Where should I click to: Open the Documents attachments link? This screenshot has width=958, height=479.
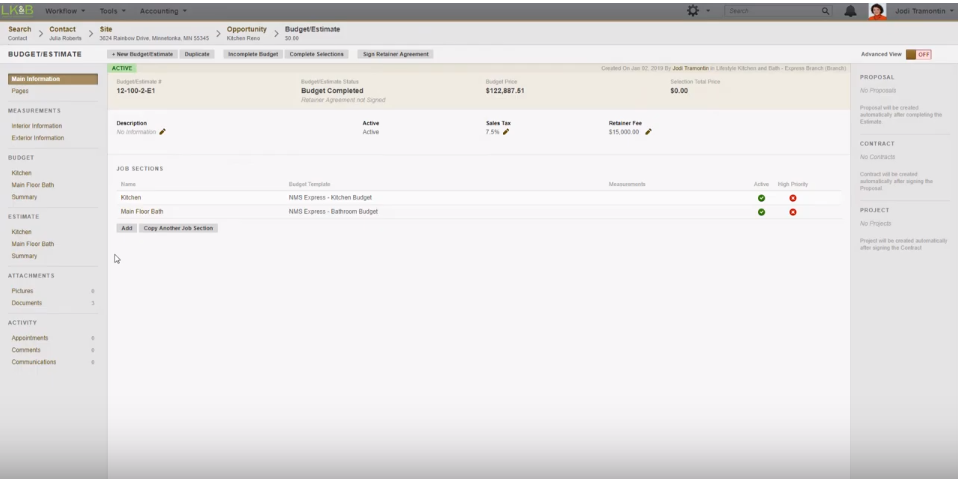coord(26,302)
